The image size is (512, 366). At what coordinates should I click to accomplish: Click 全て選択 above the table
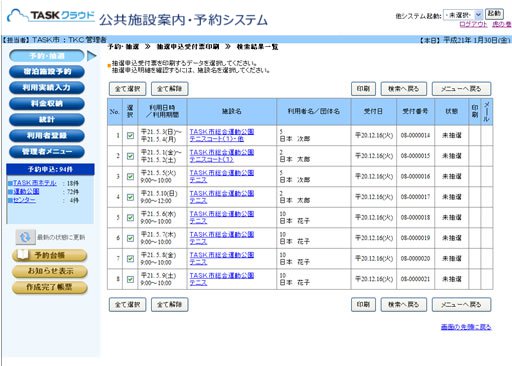tap(127, 89)
